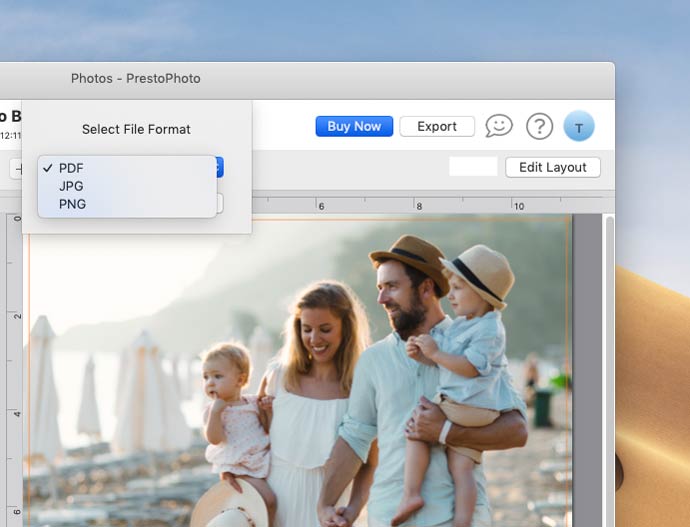Click the Select File Format heading
This screenshot has width=690, height=527.
click(x=136, y=129)
